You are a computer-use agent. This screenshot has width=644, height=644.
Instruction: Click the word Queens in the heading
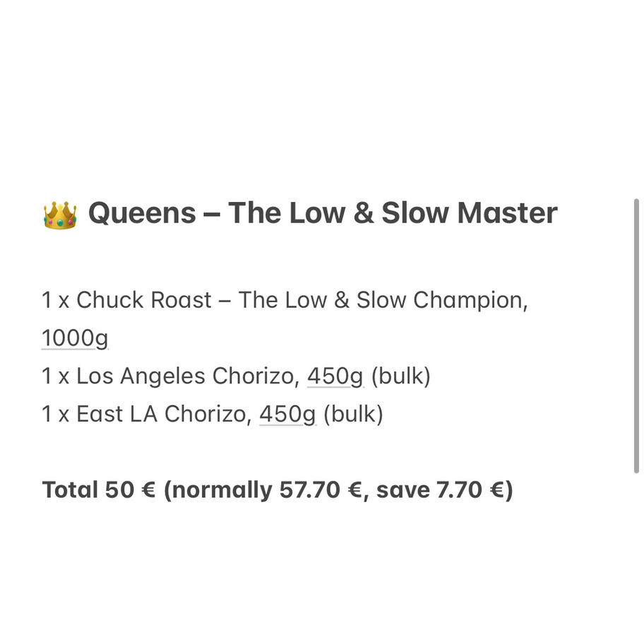142,213
